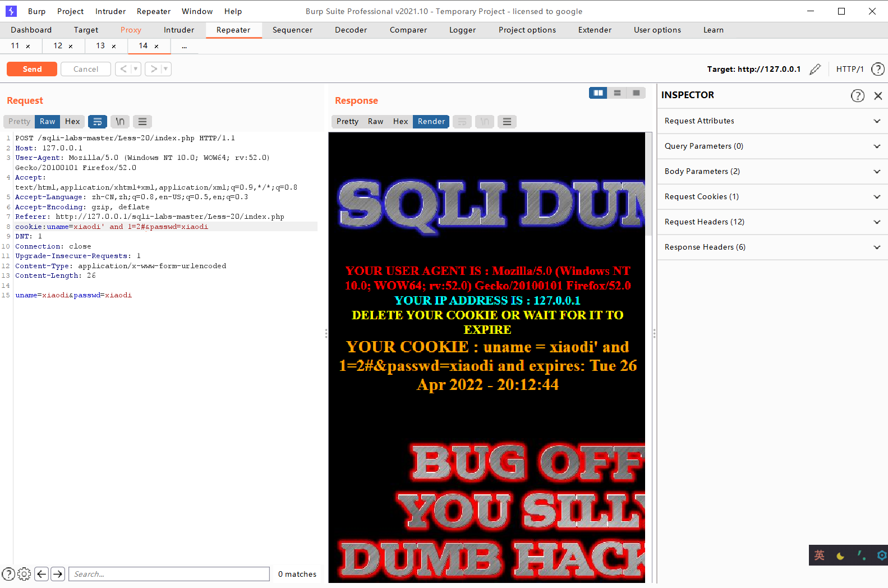Screen dimensions: 888x588
Task: Click the request body line uname=xiaodi&passwd=xiaodi
Action: (73, 295)
